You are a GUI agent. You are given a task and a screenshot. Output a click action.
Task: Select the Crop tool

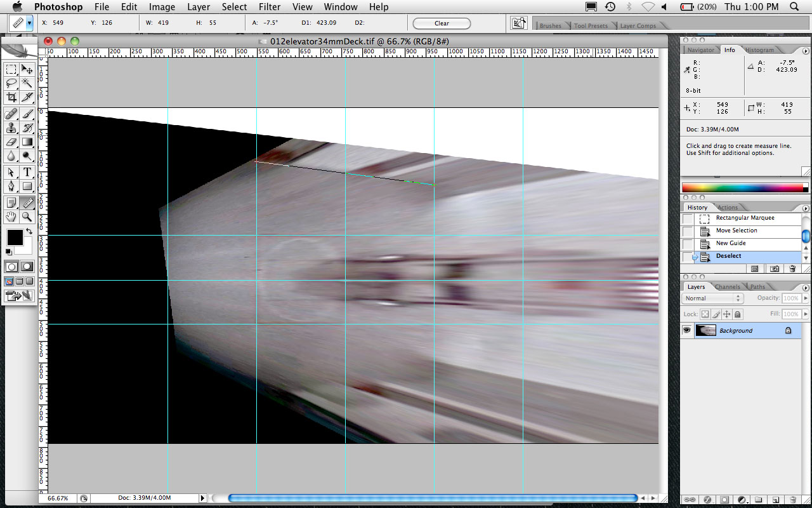tap(11, 97)
